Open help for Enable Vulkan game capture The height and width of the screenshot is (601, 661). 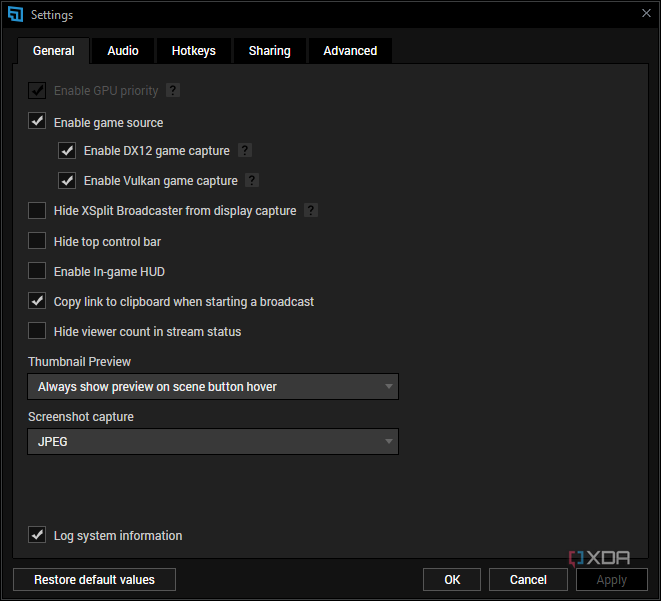[x=252, y=180]
